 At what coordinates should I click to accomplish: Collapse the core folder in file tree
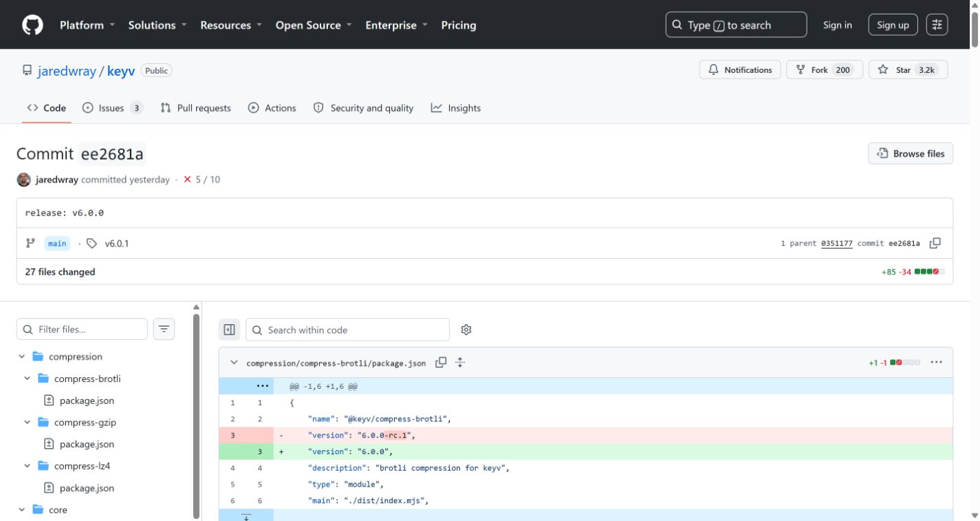21,510
